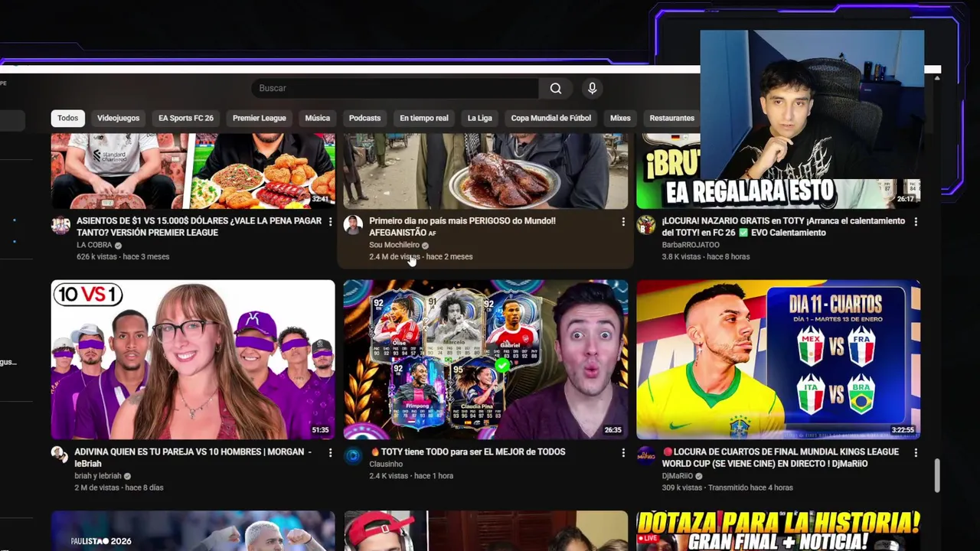
Task: Click the search magnifier button
Action: [x=556, y=88]
